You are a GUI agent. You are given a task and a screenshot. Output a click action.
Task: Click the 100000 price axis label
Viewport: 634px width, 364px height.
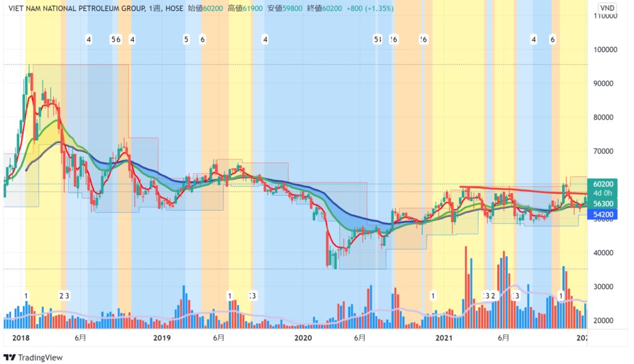pos(606,50)
